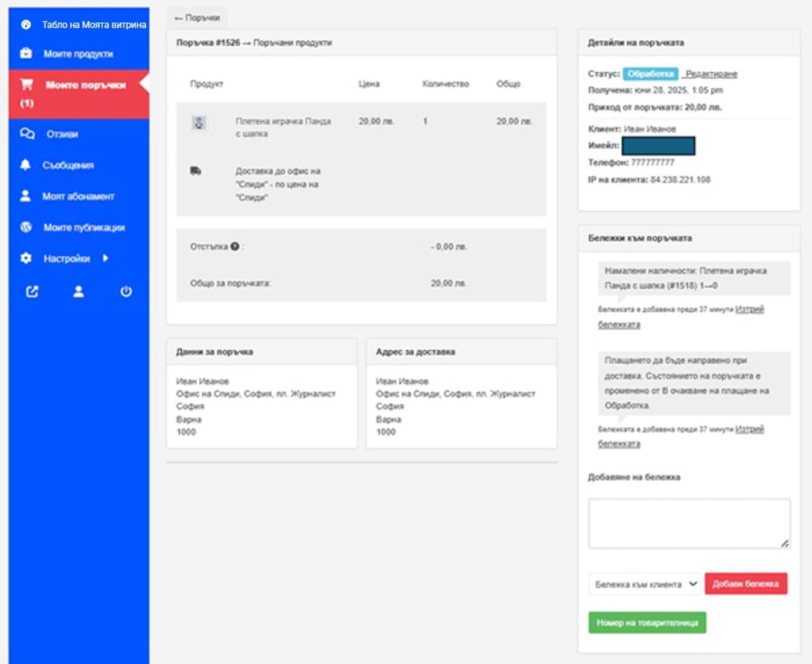This screenshot has width=812, height=664.
Task: Click the panda toy product thumbnail
Action: point(199,123)
